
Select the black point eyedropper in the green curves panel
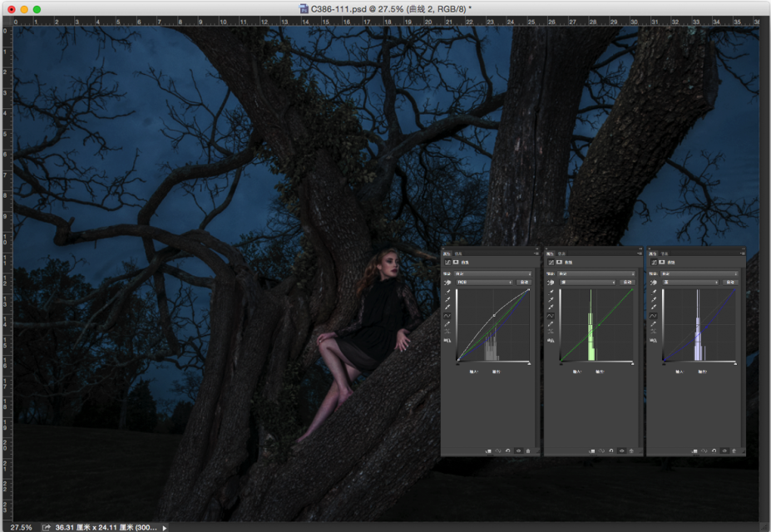click(551, 291)
